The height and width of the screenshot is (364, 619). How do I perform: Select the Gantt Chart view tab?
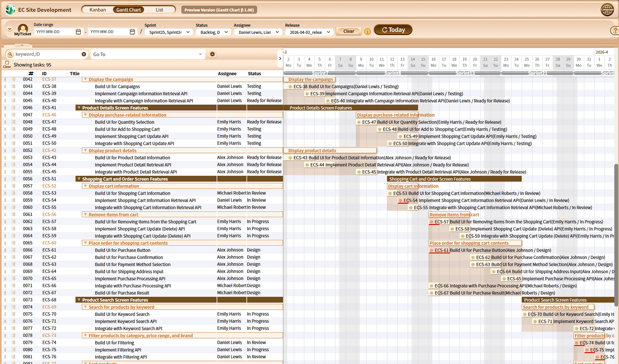128,10
